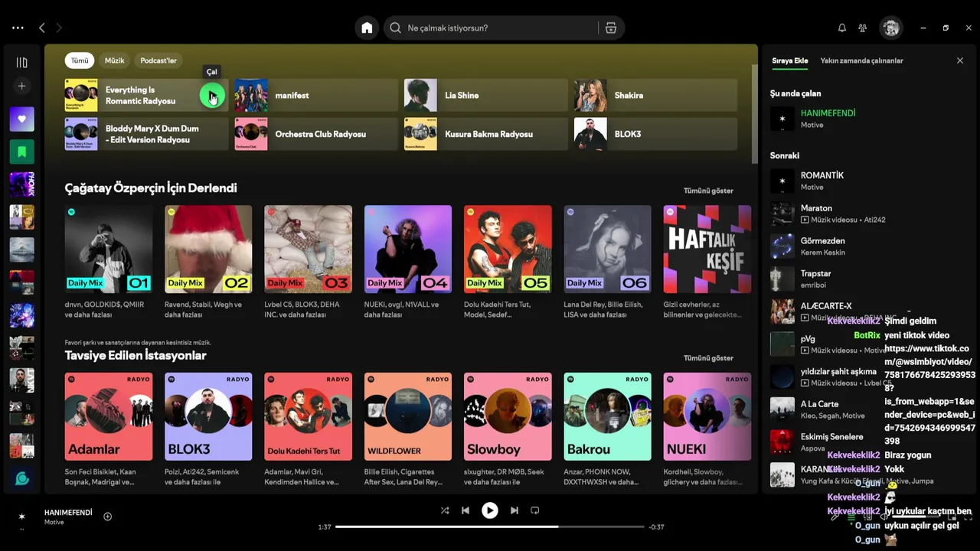This screenshot has width=980, height=551.
Task: Open the Browse icon in search bar
Action: (x=611, y=28)
